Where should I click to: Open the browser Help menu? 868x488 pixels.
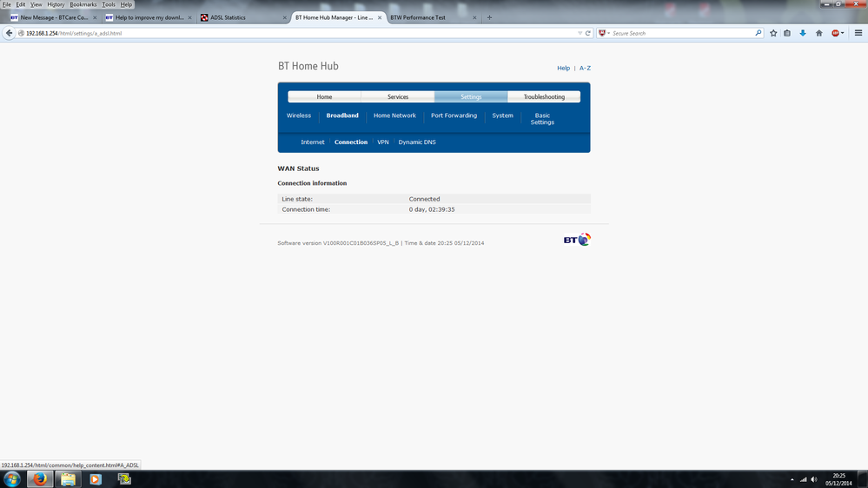(126, 4)
